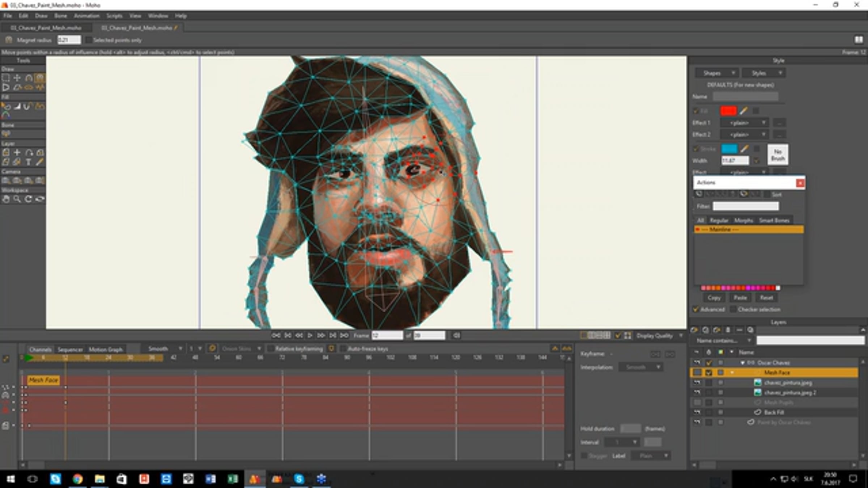Click the Copy button in Style panel
The image size is (868, 488).
[714, 297]
